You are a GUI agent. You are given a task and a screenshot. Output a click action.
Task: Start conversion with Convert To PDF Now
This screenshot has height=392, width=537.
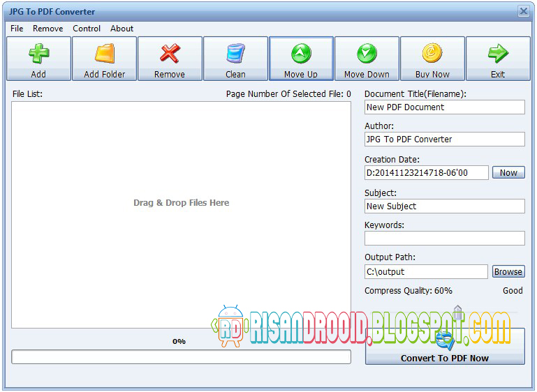click(445, 346)
